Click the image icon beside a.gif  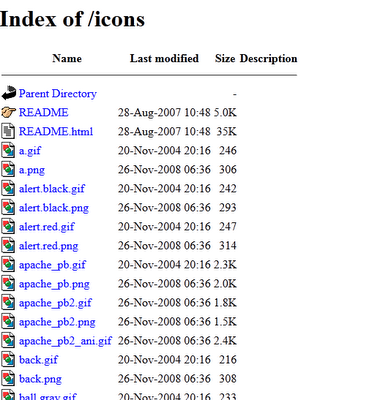[x=8, y=150]
